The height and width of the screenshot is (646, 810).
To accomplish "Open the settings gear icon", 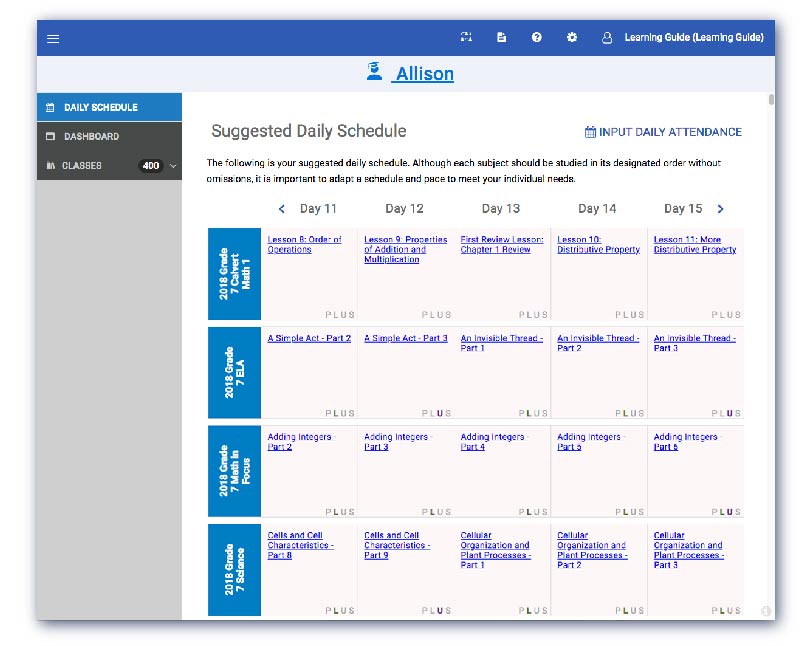I will 572,37.
